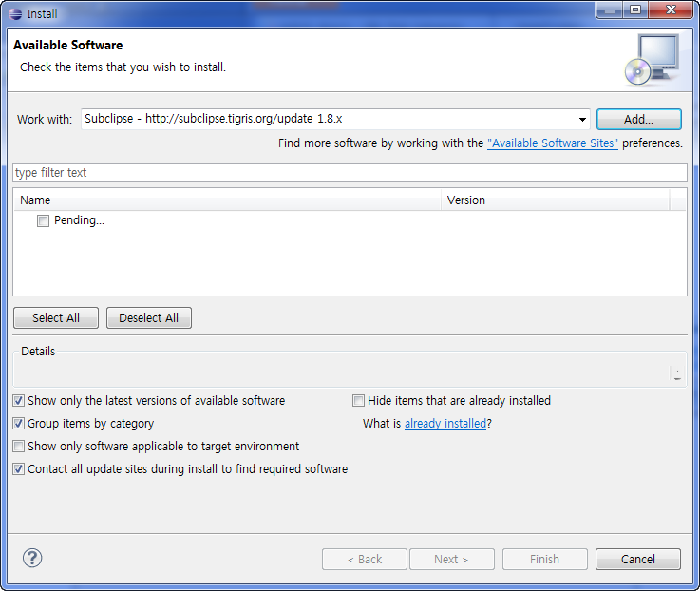Screen dimensions: 700x591
Task: Toggle Show only the latest versions checkbox
Action: 19,401
